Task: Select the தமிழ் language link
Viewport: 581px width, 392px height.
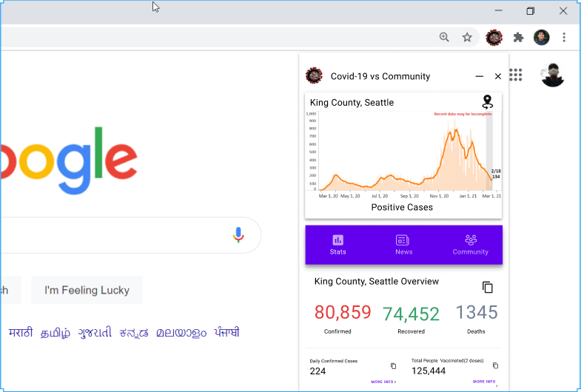Action: click(56, 333)
